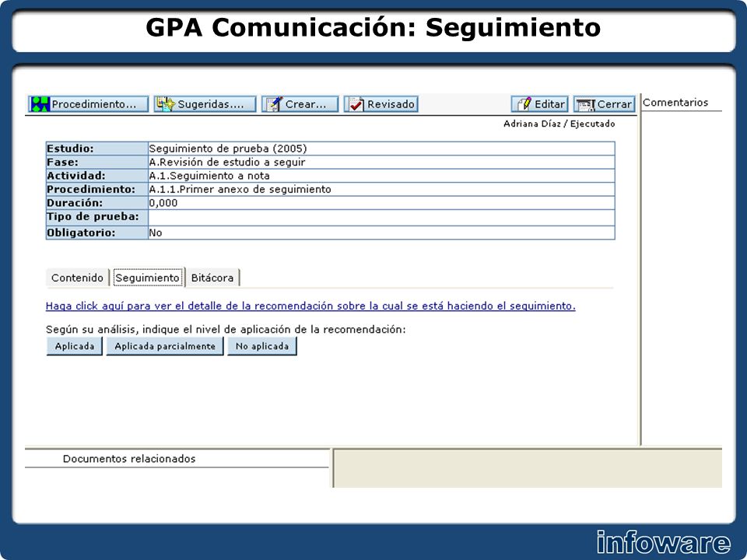Image resolution: width=747 pixels, height=560 pixels.
Task: Click the Editar pencil icon
Action: point(524,103)
